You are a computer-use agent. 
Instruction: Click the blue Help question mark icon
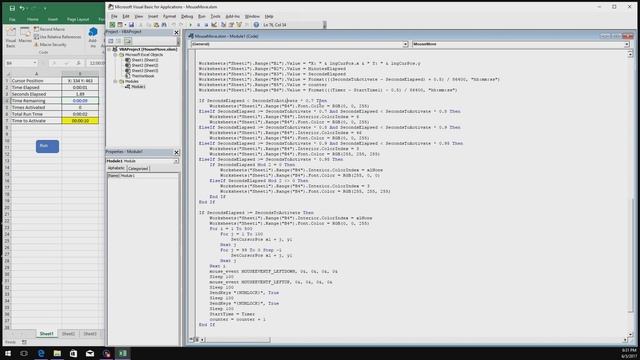pyautogui.click(x=256, y=25)
